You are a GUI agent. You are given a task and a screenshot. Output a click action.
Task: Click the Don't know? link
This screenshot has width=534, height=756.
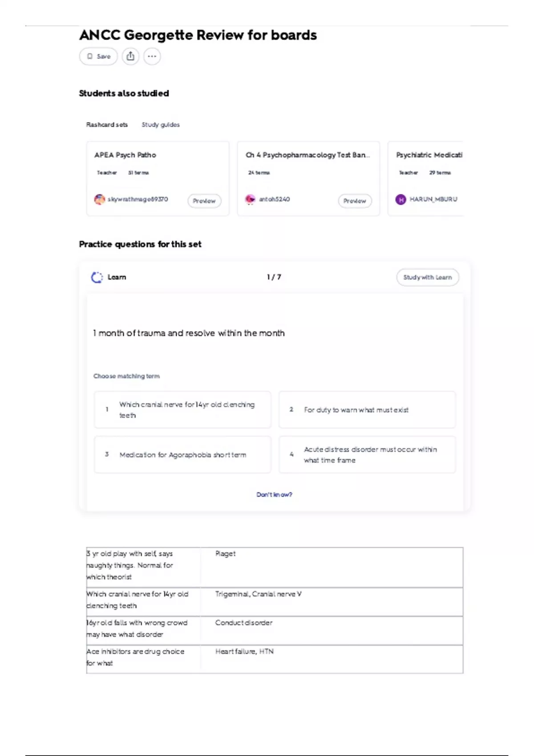tap(274, 495)
